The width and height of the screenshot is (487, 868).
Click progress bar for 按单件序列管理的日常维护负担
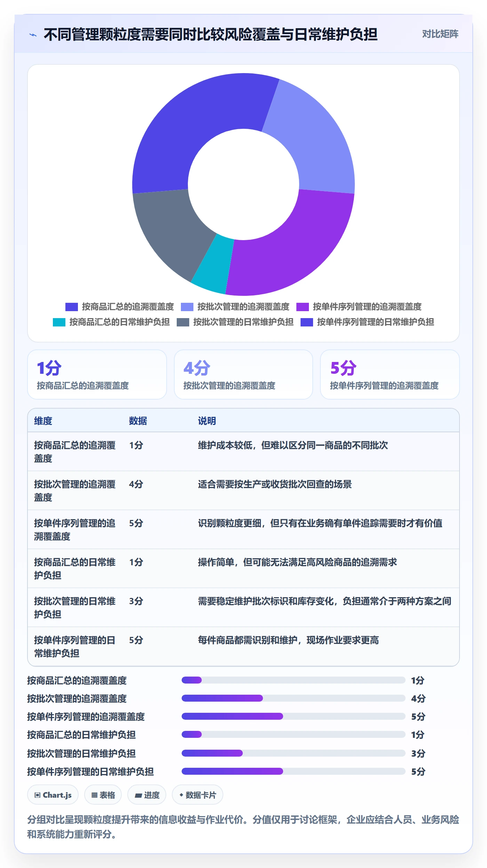294,771
